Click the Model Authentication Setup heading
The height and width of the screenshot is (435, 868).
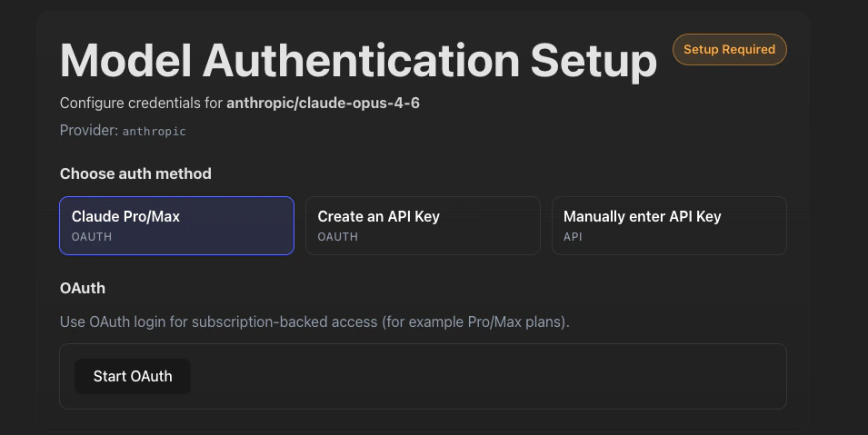[358, 61]
